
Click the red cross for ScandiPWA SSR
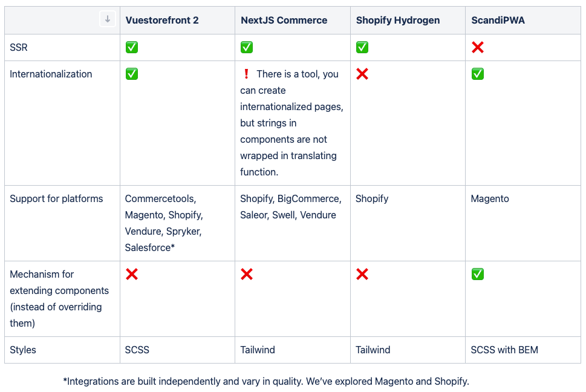[478, 47]
